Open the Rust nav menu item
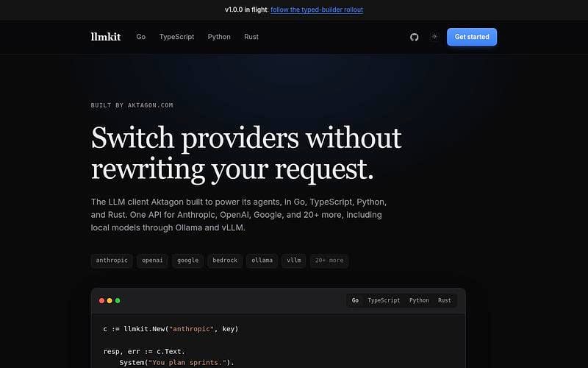This screenshot has width=588, height=368. click(x=251, y=37)
